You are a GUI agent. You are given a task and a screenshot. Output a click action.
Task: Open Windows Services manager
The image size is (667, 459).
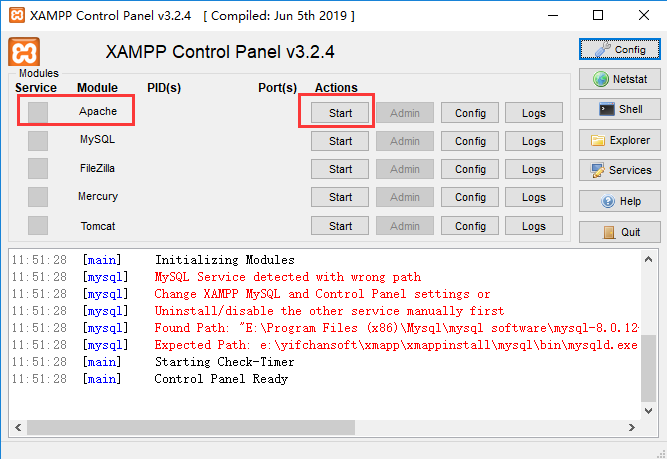click(619, 170)
